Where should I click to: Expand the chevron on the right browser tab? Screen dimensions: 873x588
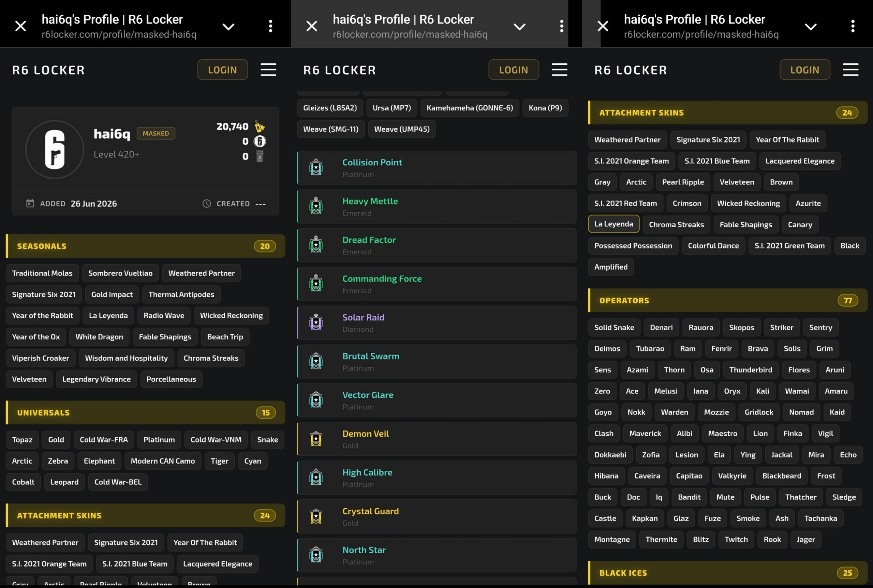point(810,27)
